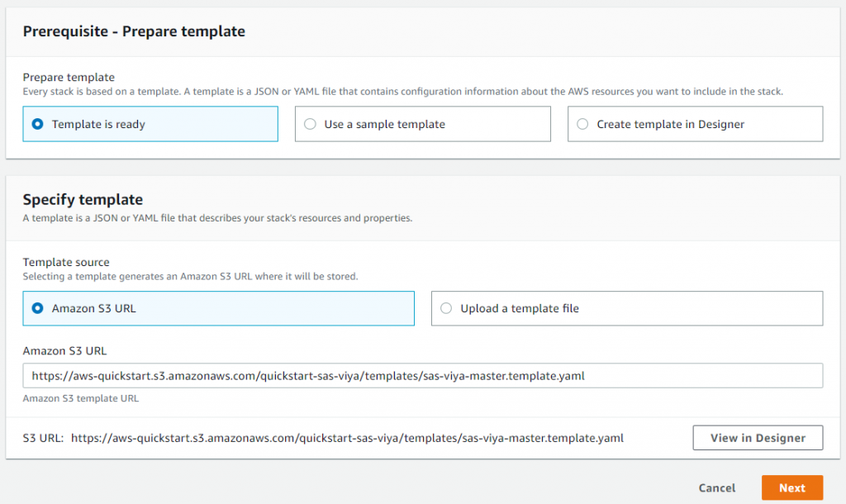This screenshot has width=846, height=504.
Task: Click the 'A template is a JSON or YAML file that describes' text
Action: (217, 218)
